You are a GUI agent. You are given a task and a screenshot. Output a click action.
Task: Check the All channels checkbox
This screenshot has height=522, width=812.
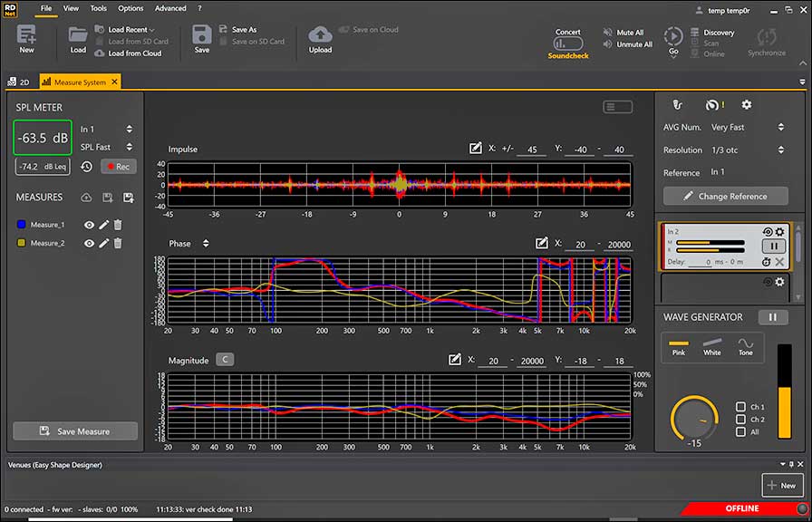click(741, 432)
